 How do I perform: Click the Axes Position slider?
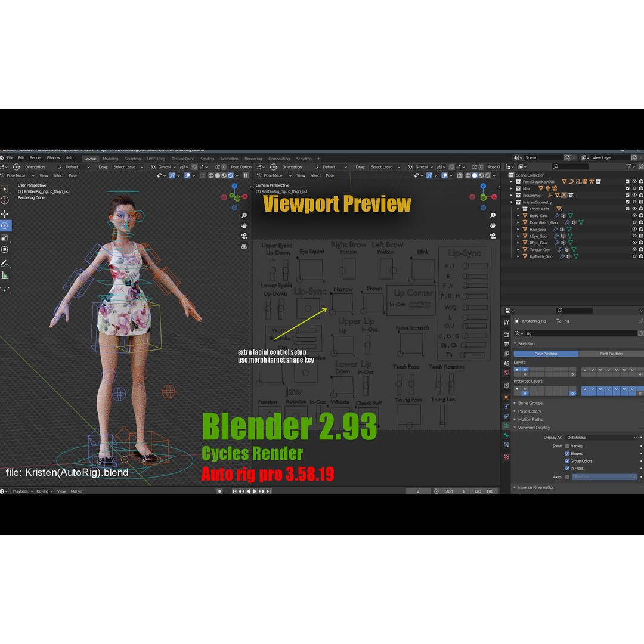pyautogui.click(x=603, y=477)
